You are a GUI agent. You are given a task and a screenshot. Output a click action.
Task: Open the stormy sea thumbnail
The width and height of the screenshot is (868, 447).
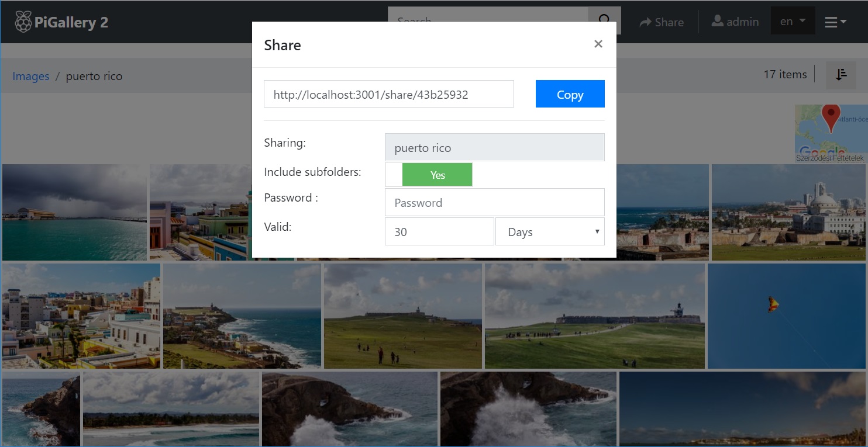point(74,212)
